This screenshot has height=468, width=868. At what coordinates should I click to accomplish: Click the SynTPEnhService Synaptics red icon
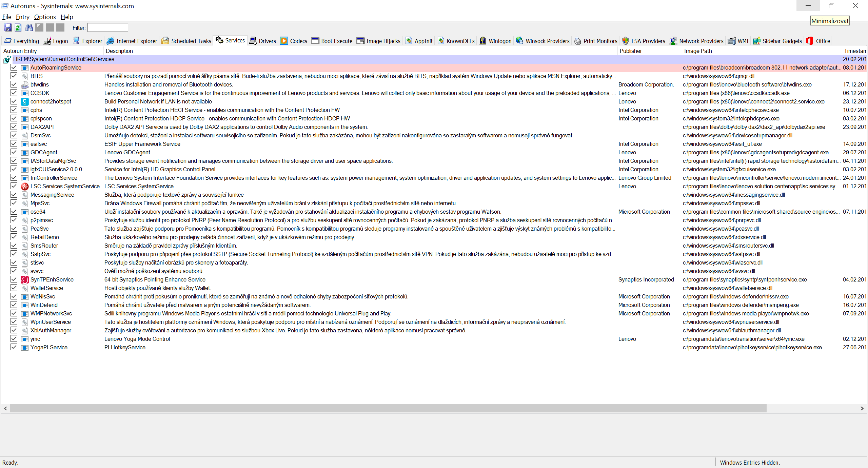[25, 279]
